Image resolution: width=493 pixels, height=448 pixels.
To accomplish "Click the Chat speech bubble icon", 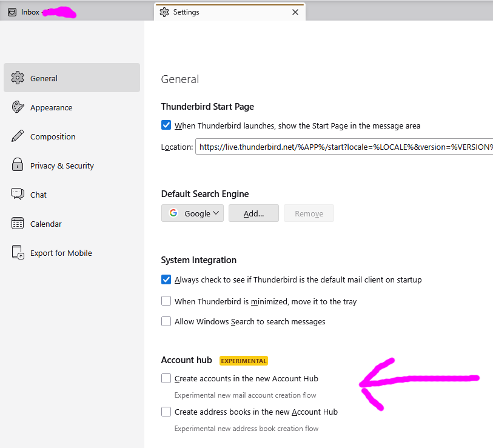I will (x=18, y=195).
